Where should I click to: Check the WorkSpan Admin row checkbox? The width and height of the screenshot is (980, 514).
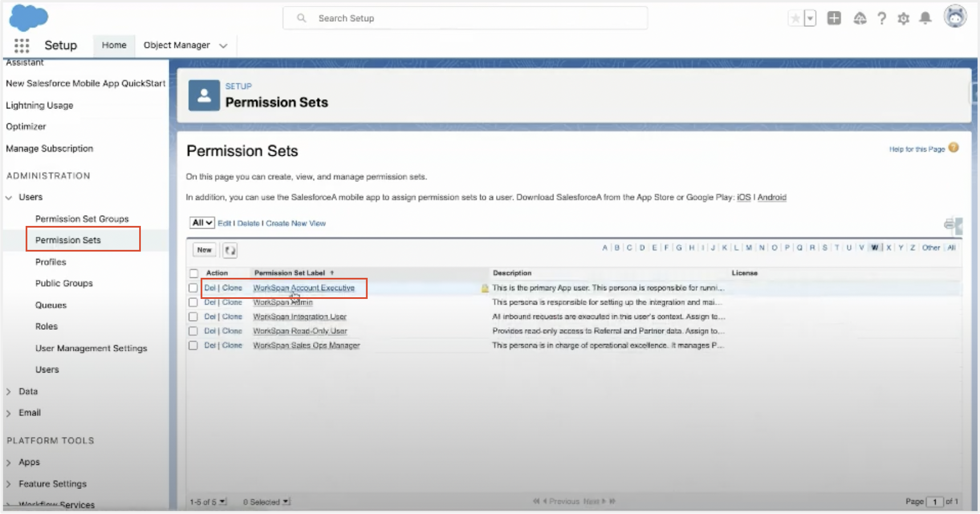[193, 302]
